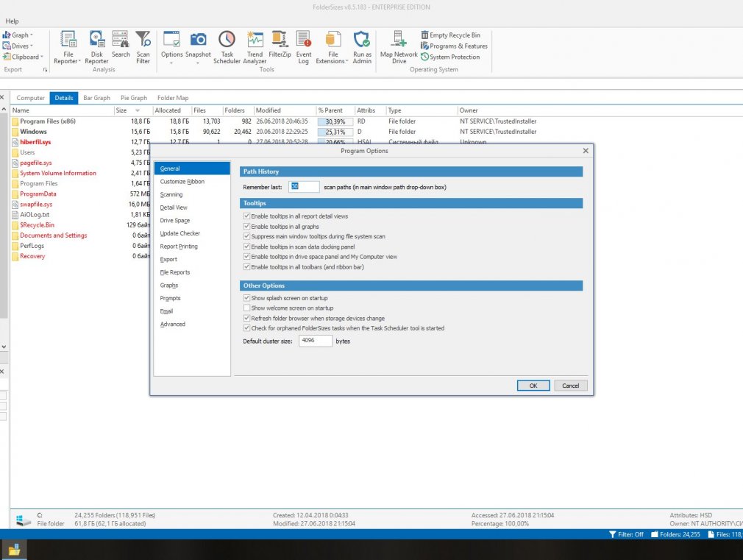Open the File Extensions tool

pyautogui.click(x=333, y=47)
